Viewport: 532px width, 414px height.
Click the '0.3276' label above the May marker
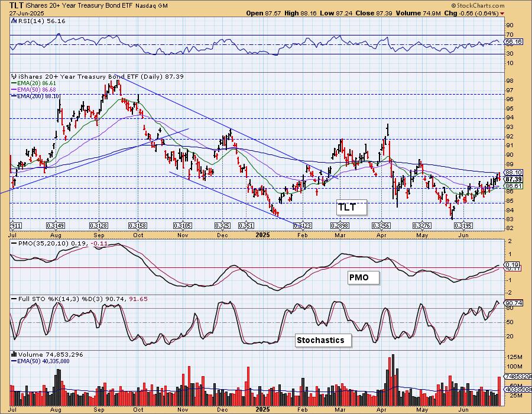(x=422, y=226)
